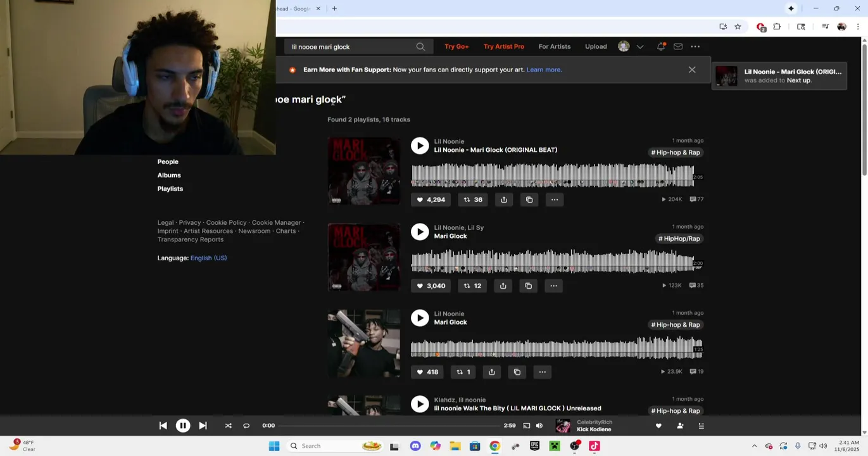Like the playing Kick Kodiene track
This screenshot has width=868, height=456.
tap(658, 426)
